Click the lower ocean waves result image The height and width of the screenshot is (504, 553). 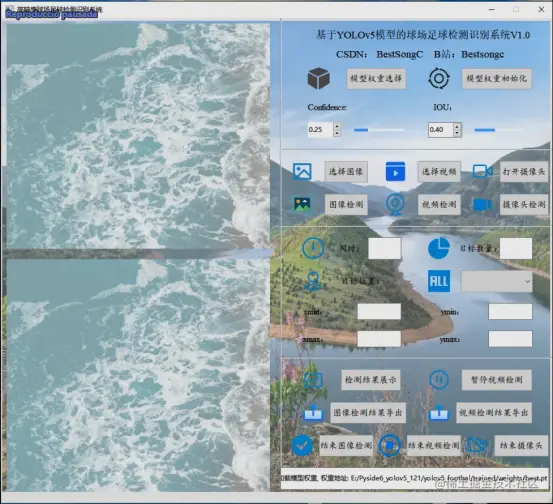tap(138, 375)
